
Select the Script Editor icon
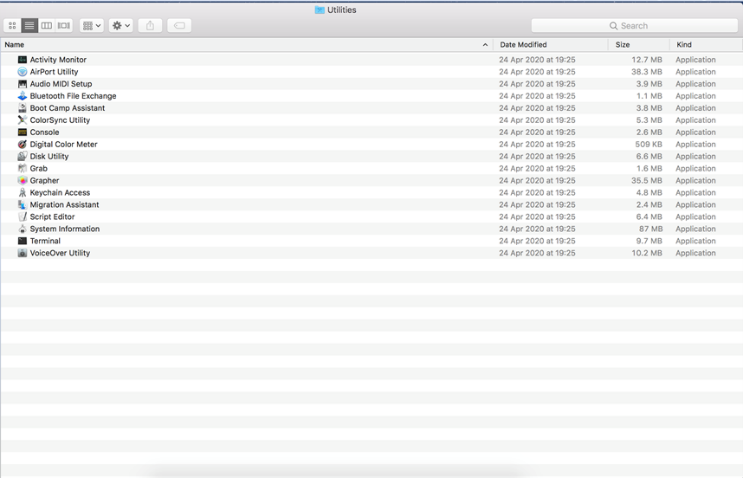(22, 216)
